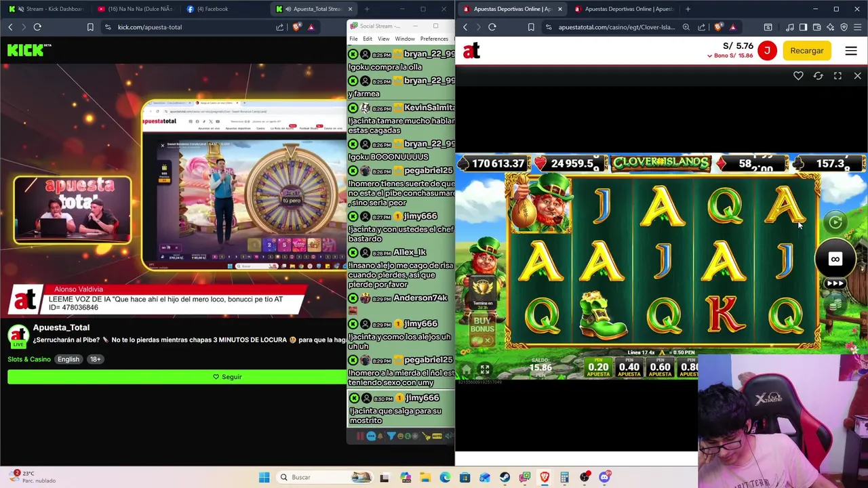
Task: Open the Windows Start menu
Action: 264,477
